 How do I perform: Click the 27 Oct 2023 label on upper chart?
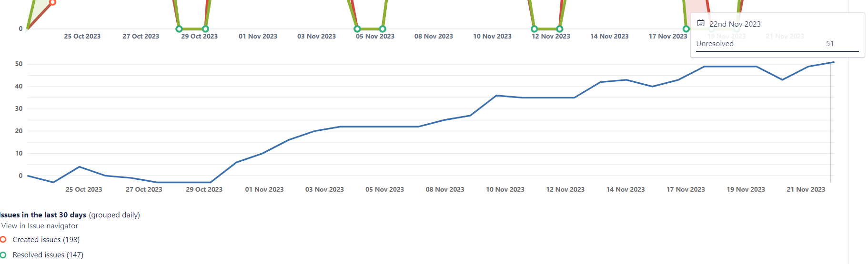[x=141, y=36]
